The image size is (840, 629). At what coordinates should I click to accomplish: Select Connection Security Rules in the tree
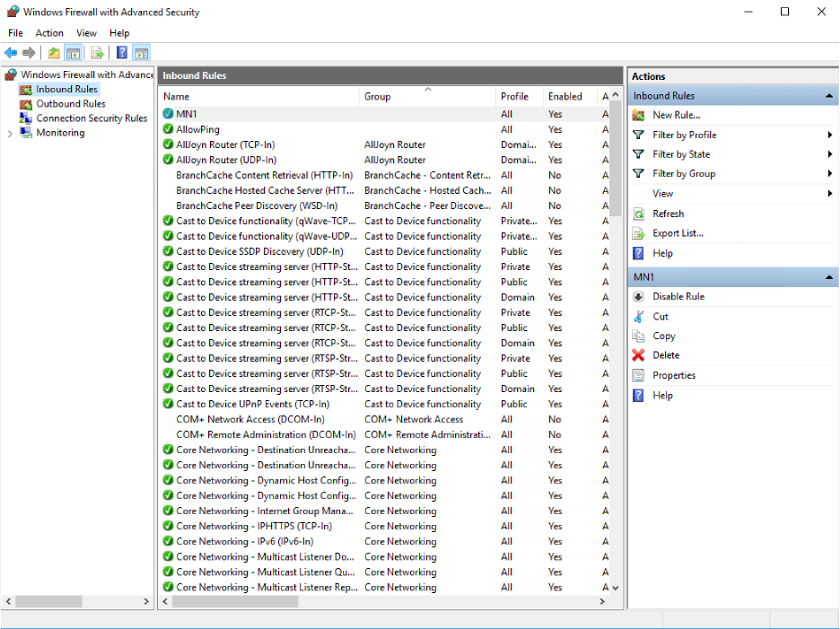(x=92, y=118)
